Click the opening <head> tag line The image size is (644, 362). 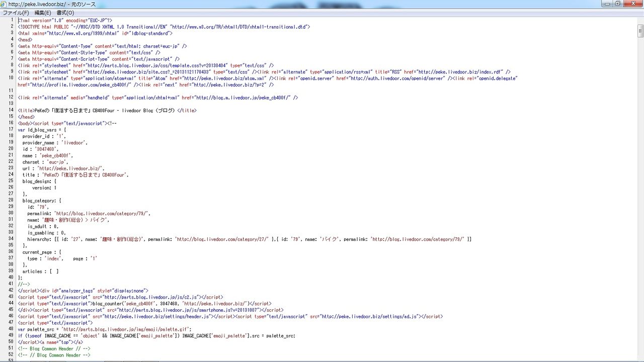click(25, 40)
